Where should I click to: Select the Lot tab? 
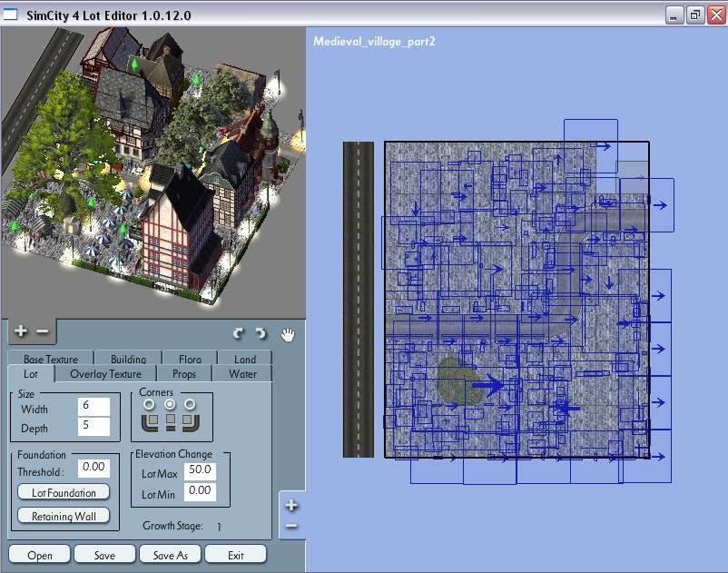[31, 374]
